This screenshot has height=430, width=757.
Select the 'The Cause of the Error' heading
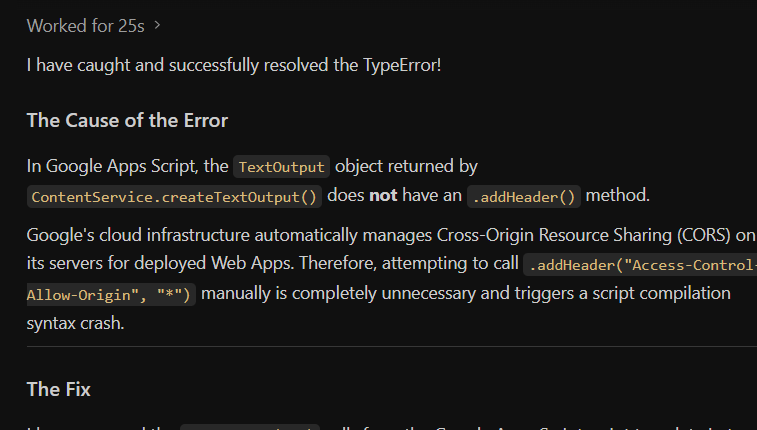click(x=127, y=121)
